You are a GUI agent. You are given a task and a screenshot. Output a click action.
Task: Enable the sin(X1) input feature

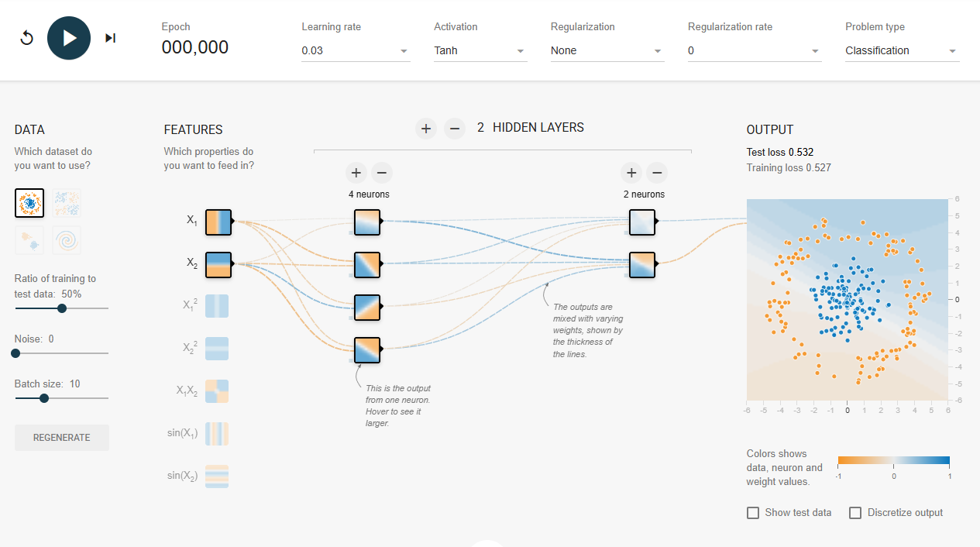[x=217, y=433]
